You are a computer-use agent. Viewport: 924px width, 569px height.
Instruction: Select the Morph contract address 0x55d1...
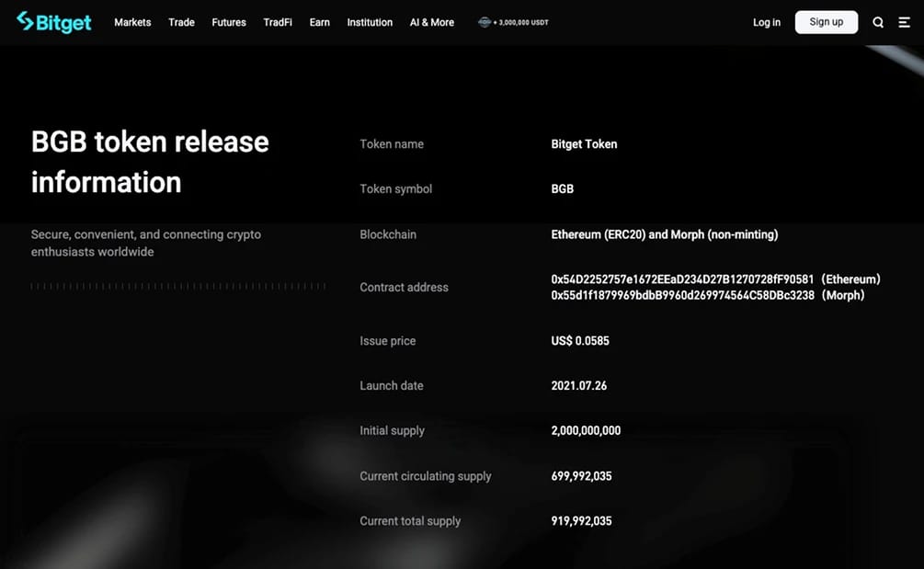click(x=682, y=295)
